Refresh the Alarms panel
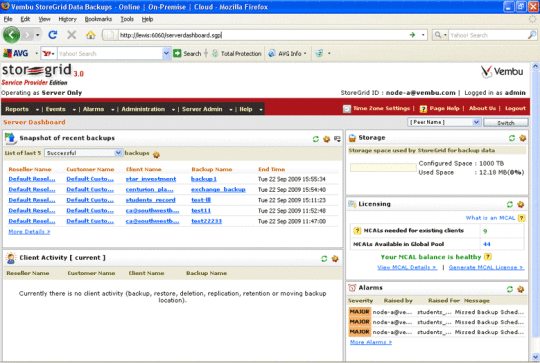The height and width of the screenshot is (363, 540). 510,289
